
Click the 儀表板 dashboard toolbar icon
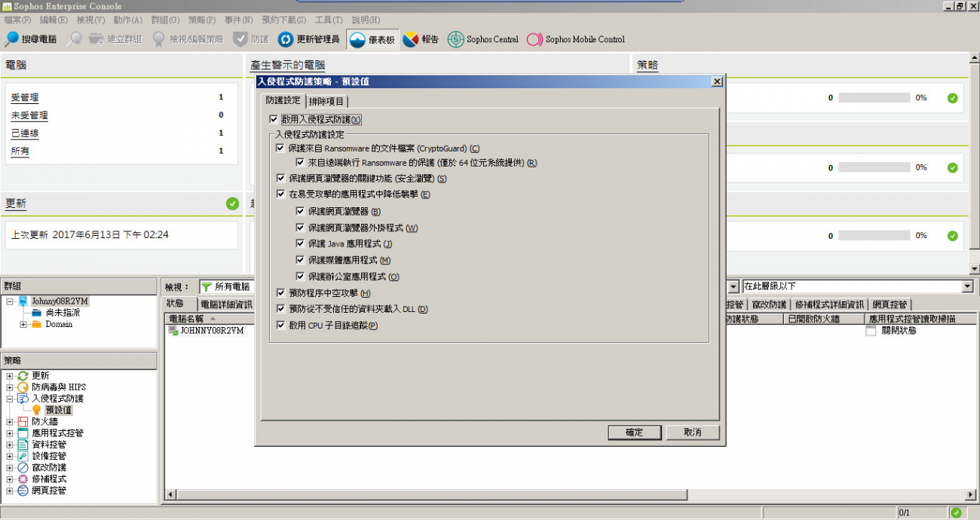coord(358,39)
